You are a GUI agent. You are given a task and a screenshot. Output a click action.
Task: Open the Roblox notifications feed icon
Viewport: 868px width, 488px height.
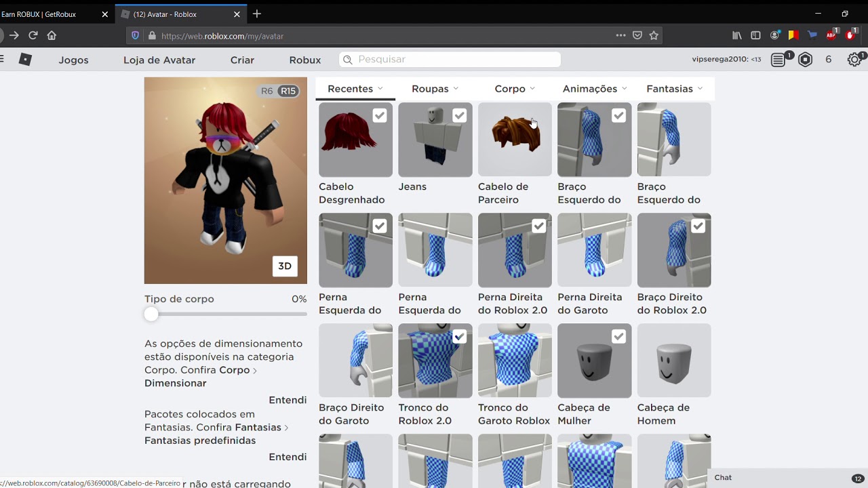point(778,60)
